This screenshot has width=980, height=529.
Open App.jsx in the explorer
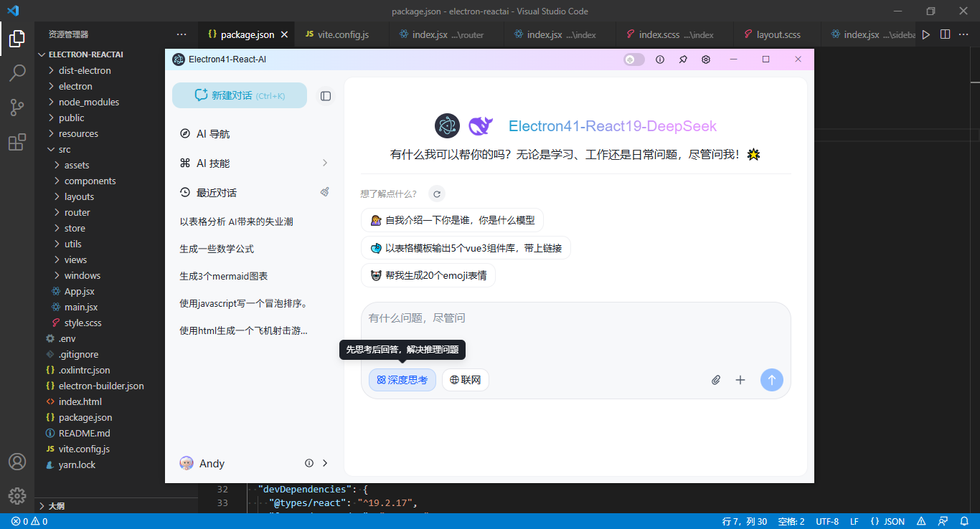79,291
